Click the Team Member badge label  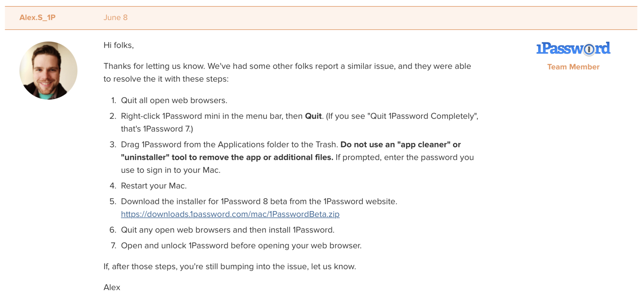pos(573,67)
